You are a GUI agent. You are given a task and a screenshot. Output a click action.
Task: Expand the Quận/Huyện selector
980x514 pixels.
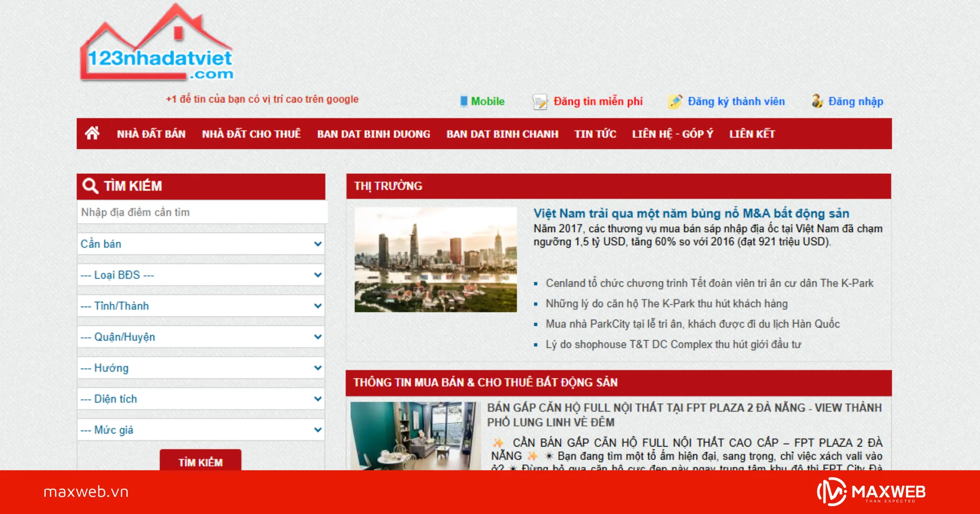tap(201, 337)
